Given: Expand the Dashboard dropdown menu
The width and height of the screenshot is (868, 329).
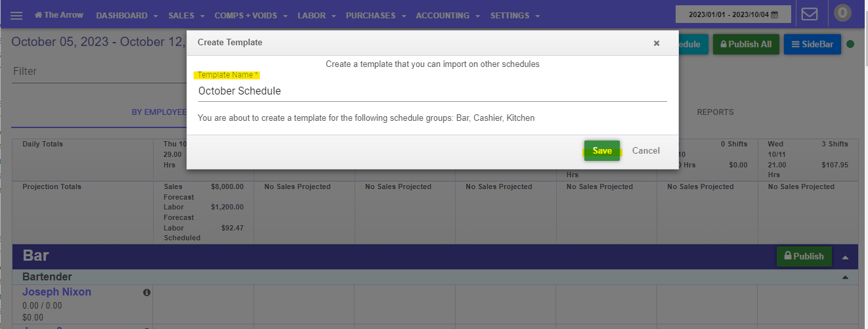Looking at the screenshot, I should click(x=127, y=15).
